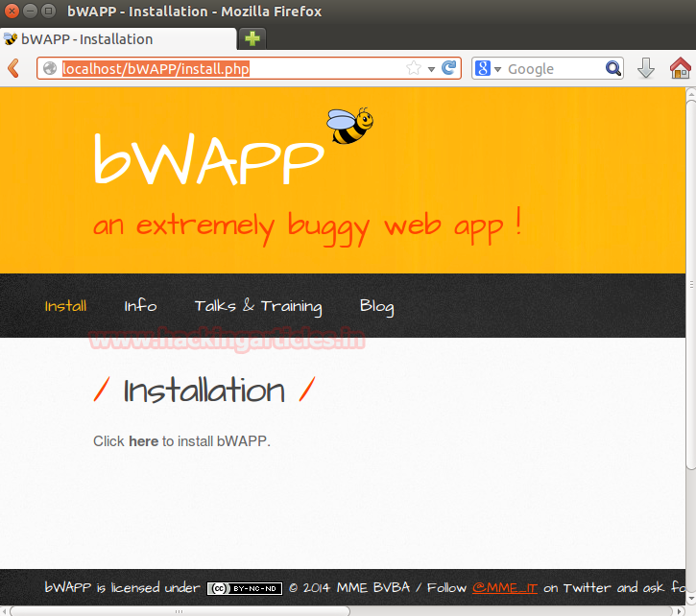Viewport: 696px width, 616px height.
Task: Click the bWAPP bee logo image
Action: coord(349,126)
